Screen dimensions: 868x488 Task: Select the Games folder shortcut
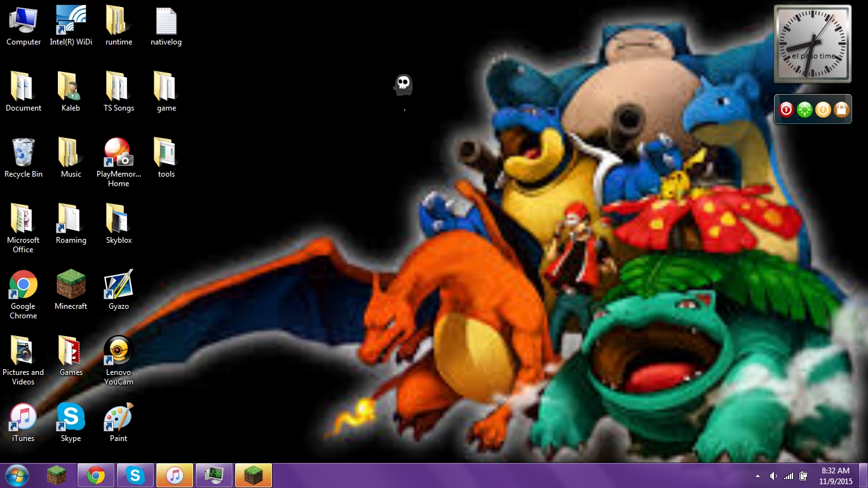click(x=71, y=356)
